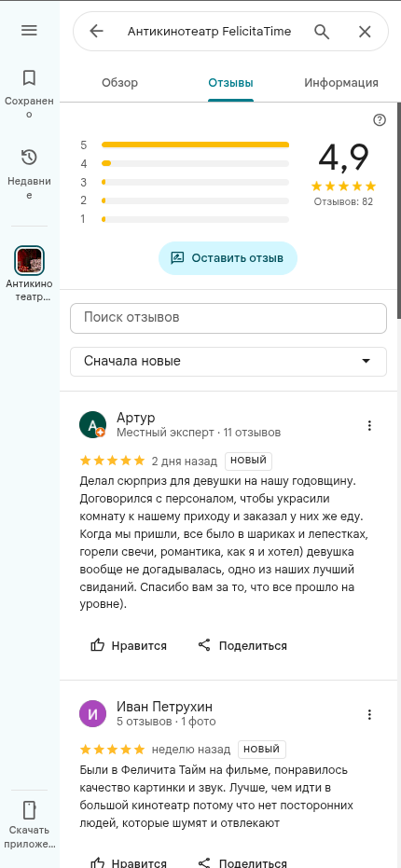Viewport: 401px width, 868px height.
Task: Click the star rating on Артур's review
Action: (113, 461)
